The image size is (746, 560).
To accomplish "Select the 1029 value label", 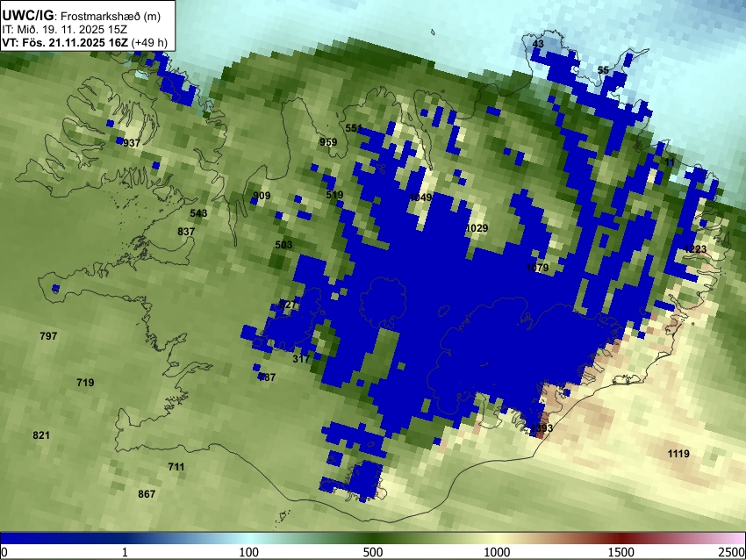I will click(477, 228).
